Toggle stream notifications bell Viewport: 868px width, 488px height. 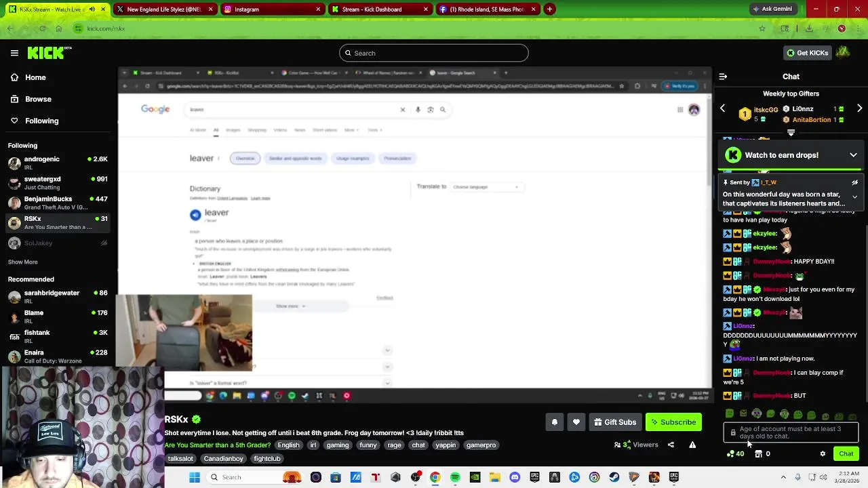pyautogui.click(x=554, y=422)
